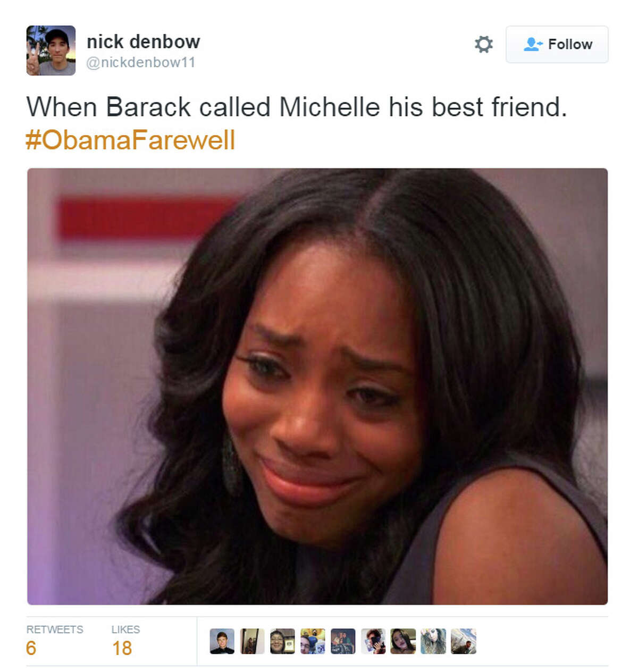Open sixth liker avatar holding a phone
Viewport: 638px width, 672px height.
coord(373,641)
